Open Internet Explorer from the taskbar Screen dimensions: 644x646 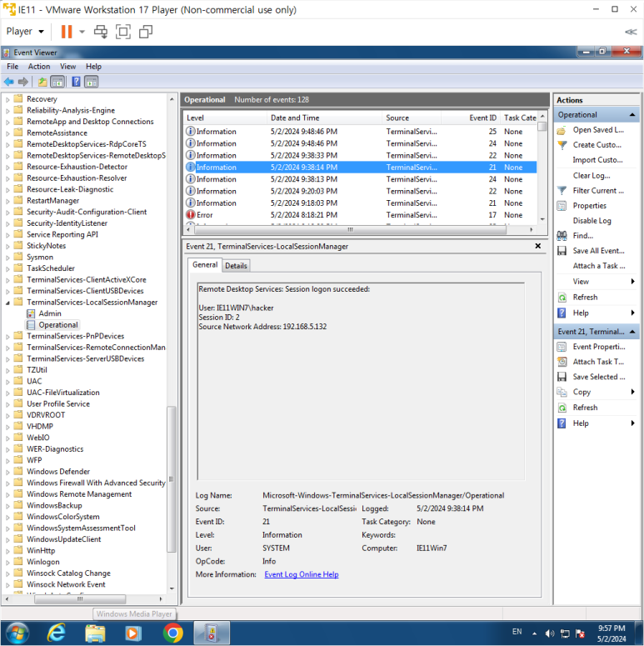point(57,633)
